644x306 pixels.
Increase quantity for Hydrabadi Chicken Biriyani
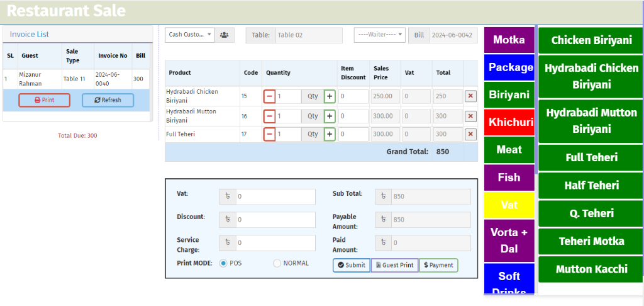click(330, 97)
